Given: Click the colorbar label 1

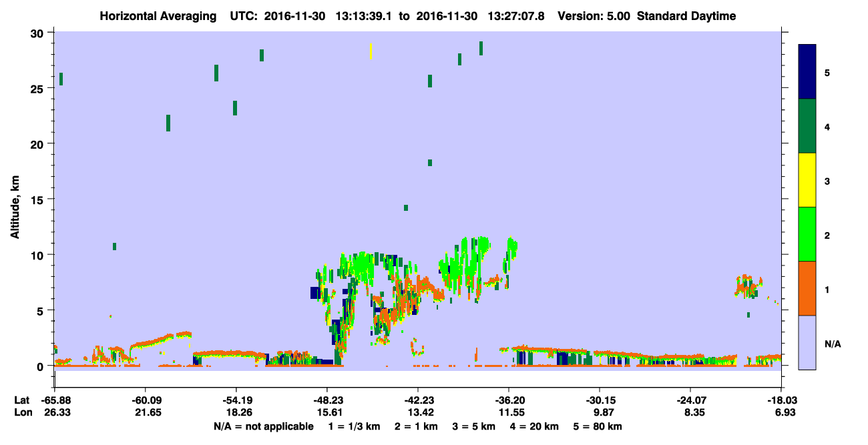Looking at the screenshot, I should pyautogui.click(x=827, y=290).
